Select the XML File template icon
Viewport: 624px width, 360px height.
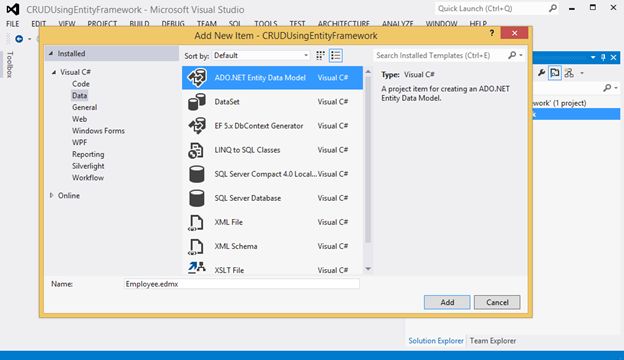pos(196,222)
